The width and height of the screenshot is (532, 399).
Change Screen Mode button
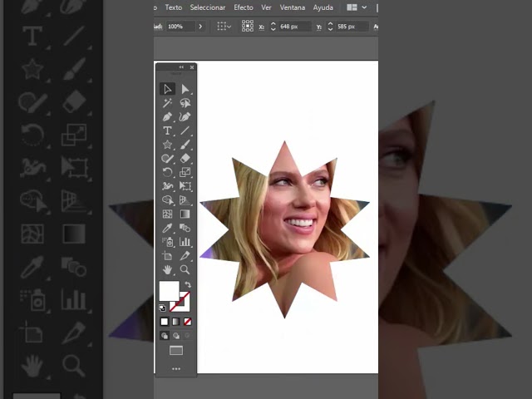(x=176, y=351)
